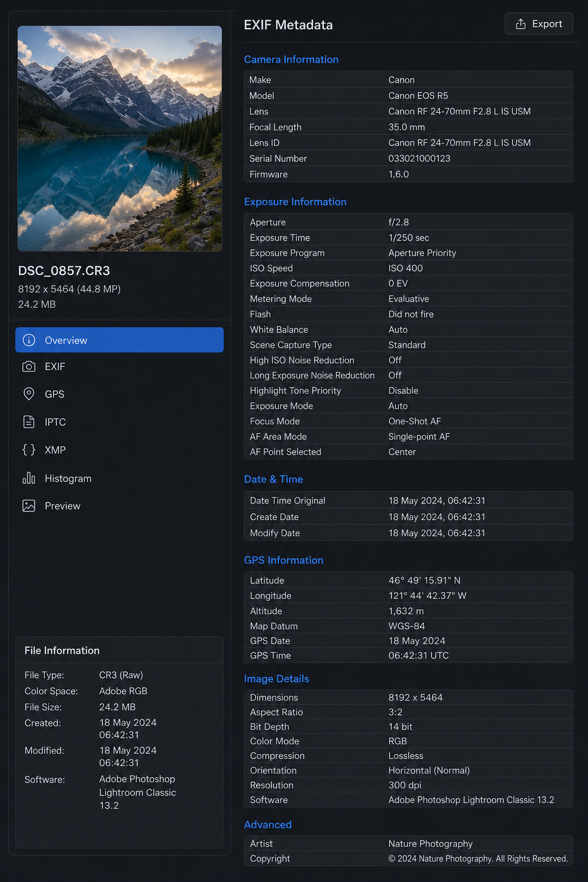This screenshot has width=588, height=882.
Task: Select Compression value Lossless
Action: tap(405, 756)
